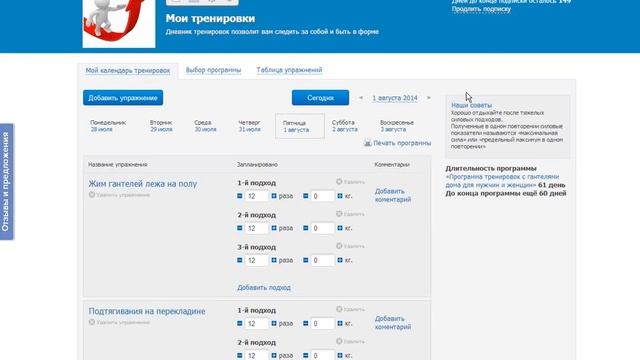The height and width of the screenshot is (360, 640).
Task: Click the profile picture thumbnail
Action: tap(119, 23)
